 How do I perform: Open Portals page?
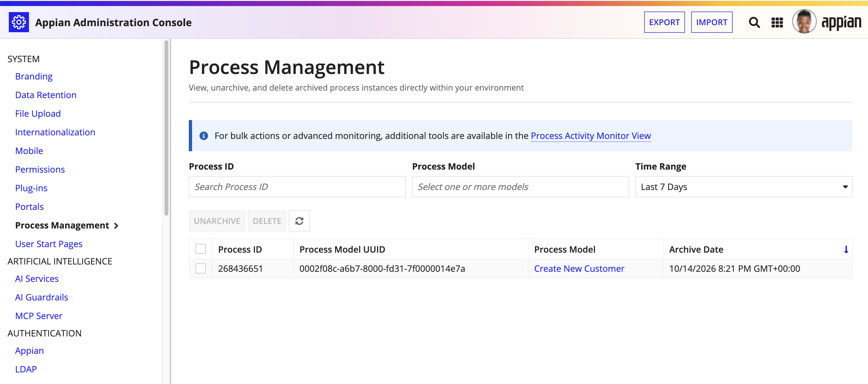(x=29, y=207)
